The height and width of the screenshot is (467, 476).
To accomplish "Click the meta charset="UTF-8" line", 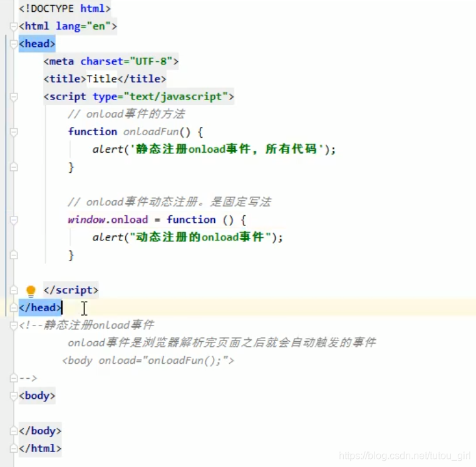I will 111,61.
